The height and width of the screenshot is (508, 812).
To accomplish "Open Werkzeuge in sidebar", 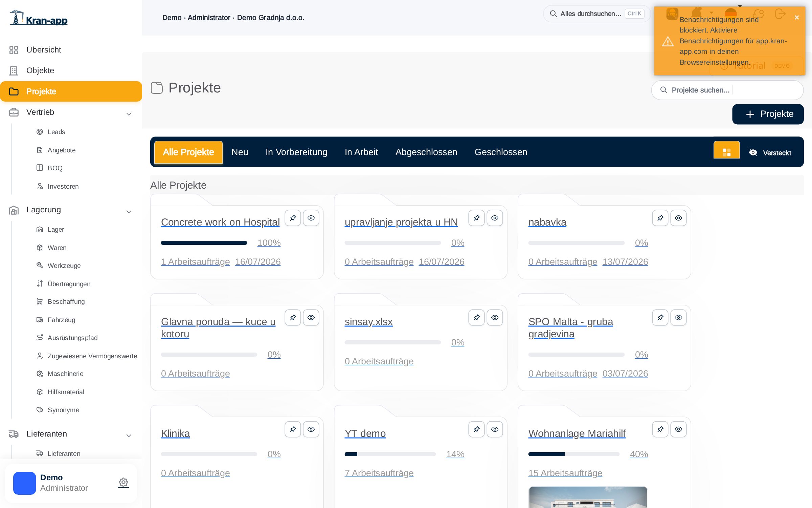I will coord(64,266).
